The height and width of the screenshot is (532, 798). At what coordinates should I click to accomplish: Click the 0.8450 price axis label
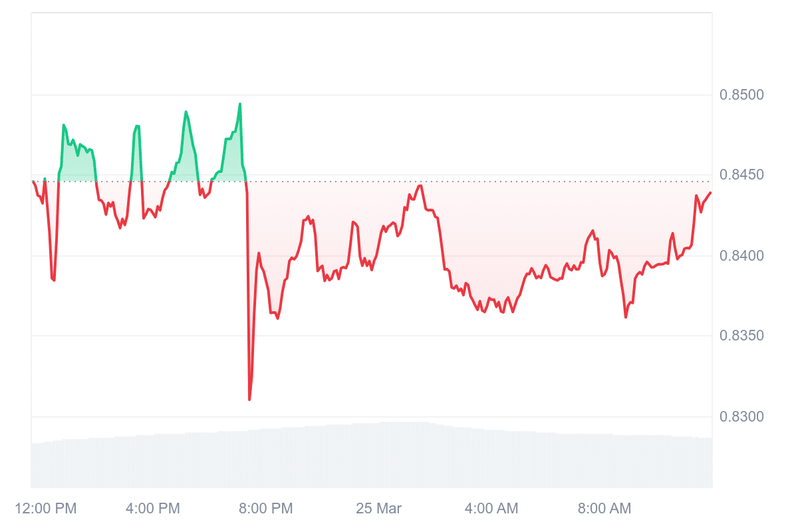[x=741, y=176]
